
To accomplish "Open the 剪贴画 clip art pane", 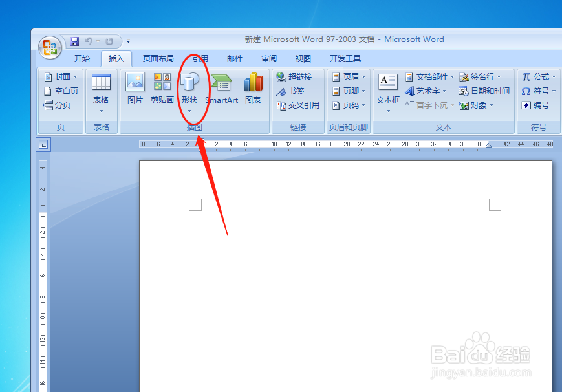I will 162,89.
